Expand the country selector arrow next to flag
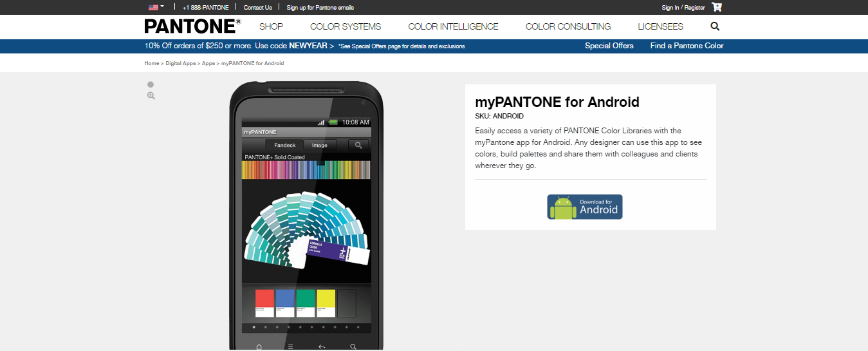This screenshot has height=351, width=868. pyautogui.click(x=162, y=6)
